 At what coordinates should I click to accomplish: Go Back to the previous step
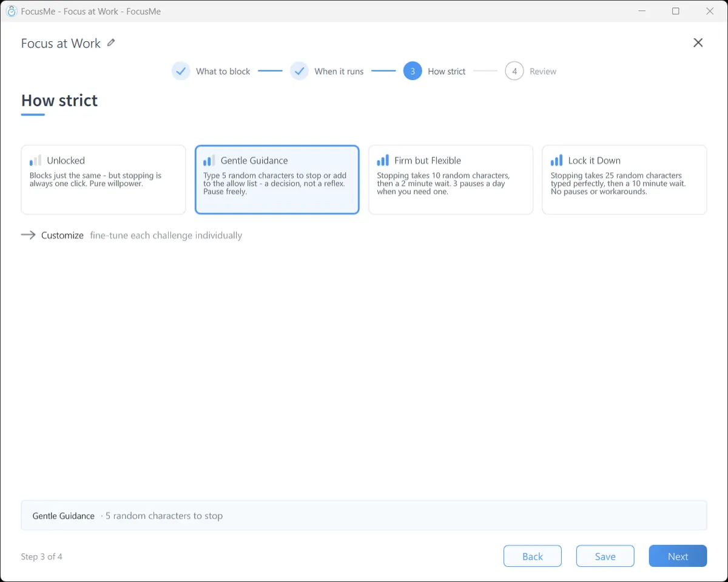coord(533,556)
